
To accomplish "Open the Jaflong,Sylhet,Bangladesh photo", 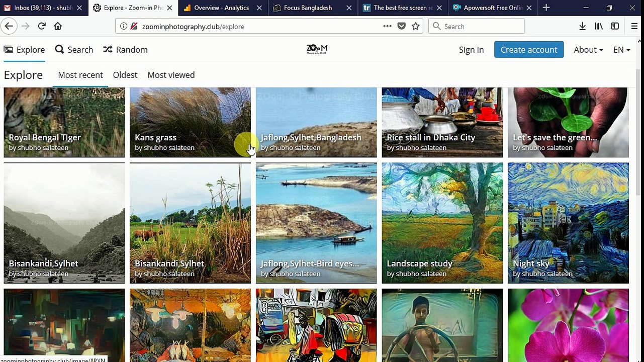I will click(x=316, y=122).
